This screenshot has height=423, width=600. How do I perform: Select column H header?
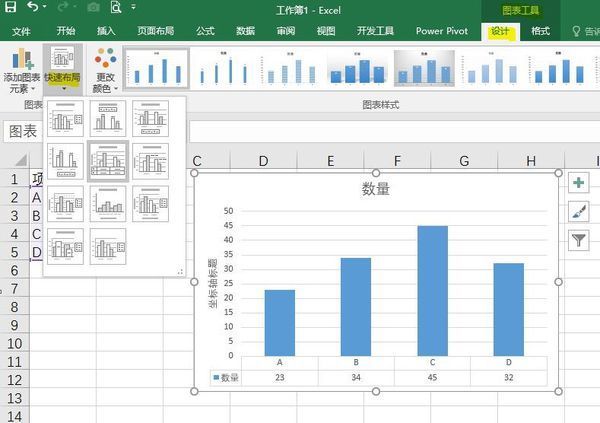click(x=531, y=161)
